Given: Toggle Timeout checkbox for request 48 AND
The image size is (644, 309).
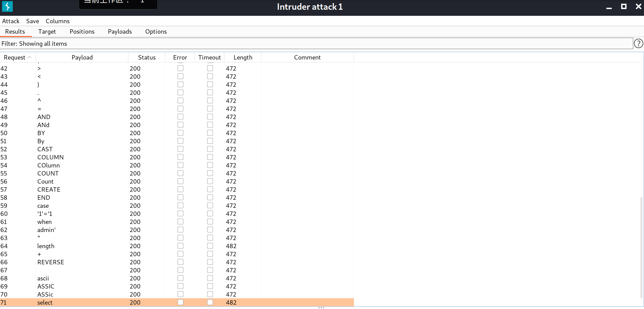Looking at the screenshot, I should click(210, 117).
